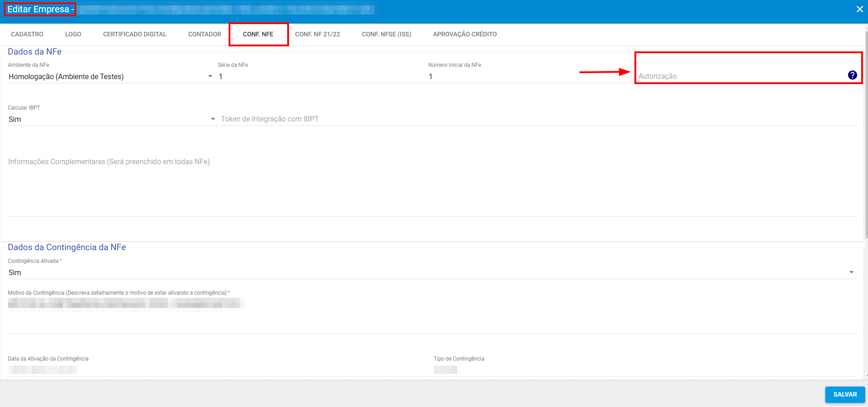868x407 pixels.
Task: Click the 'Editar Empresa' title text
Action: (38, 9)
